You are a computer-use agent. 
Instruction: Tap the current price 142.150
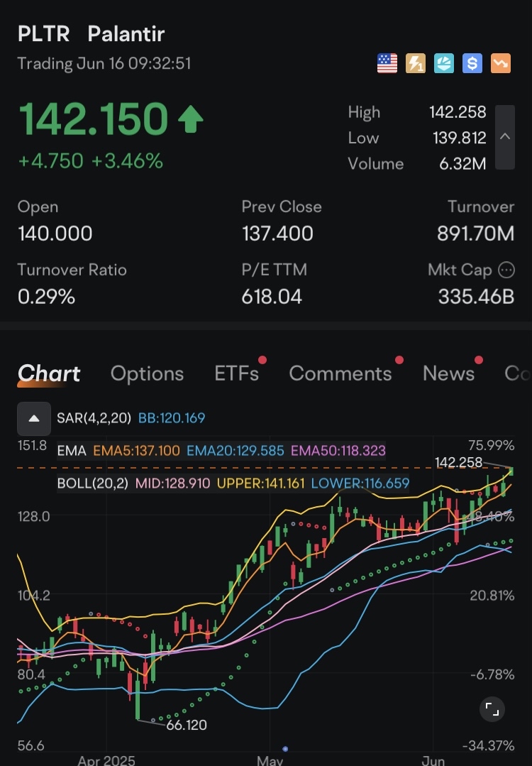93,119
